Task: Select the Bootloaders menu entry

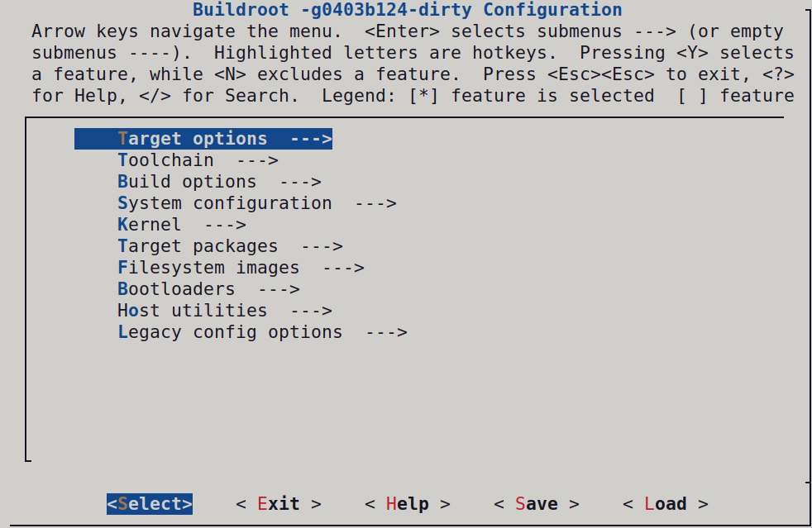Action: (x=177, y=289)
